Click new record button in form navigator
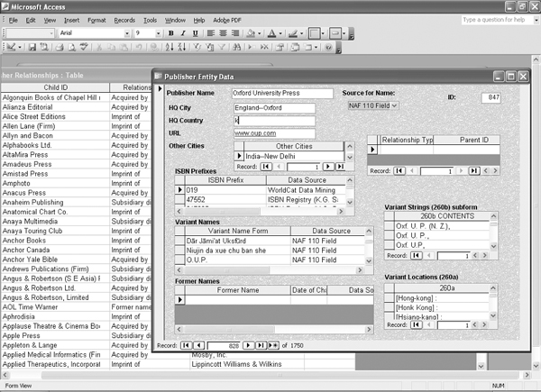This screenshot has height=392, width=541. click(274, 345)
